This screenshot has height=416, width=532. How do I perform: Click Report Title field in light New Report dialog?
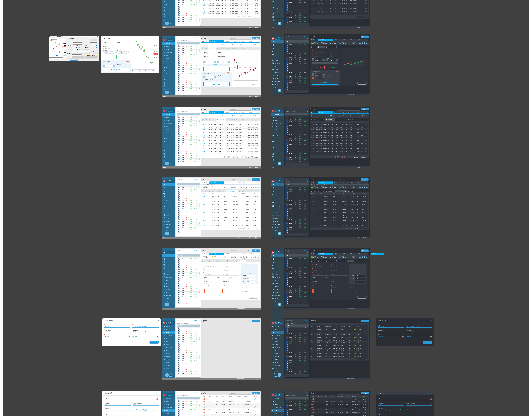click(x=117, y=327)
